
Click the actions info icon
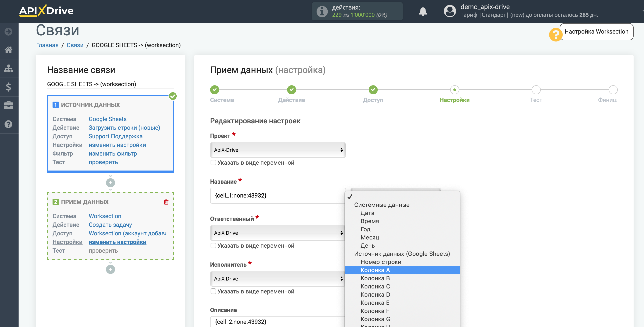[322, 11]
